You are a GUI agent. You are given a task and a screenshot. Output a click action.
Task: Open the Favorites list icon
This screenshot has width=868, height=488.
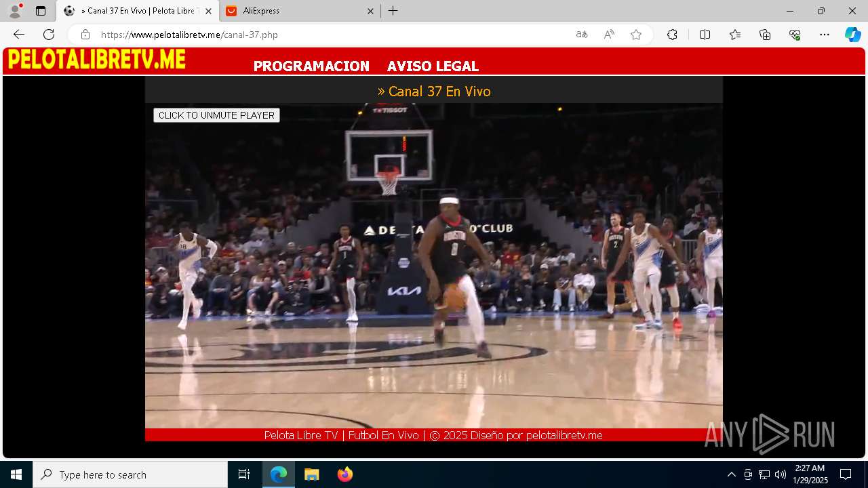point(735,35)
